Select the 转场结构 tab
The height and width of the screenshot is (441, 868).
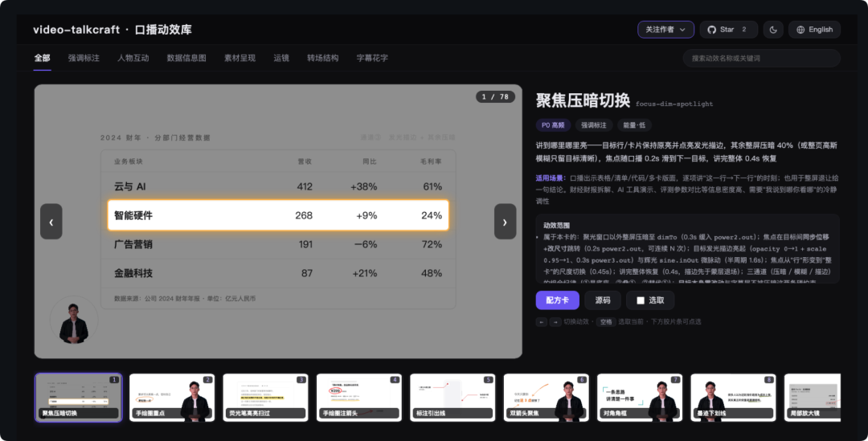coord(323,58)
